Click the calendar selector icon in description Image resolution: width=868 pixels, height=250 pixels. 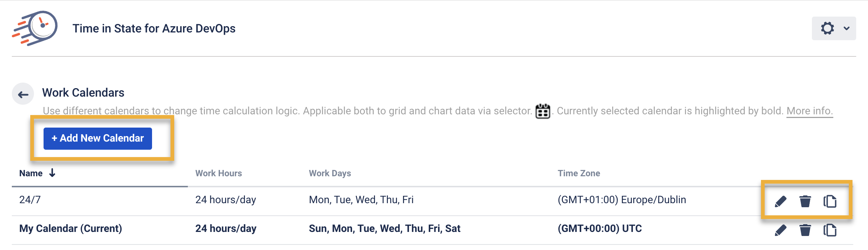tap(542, 111)
